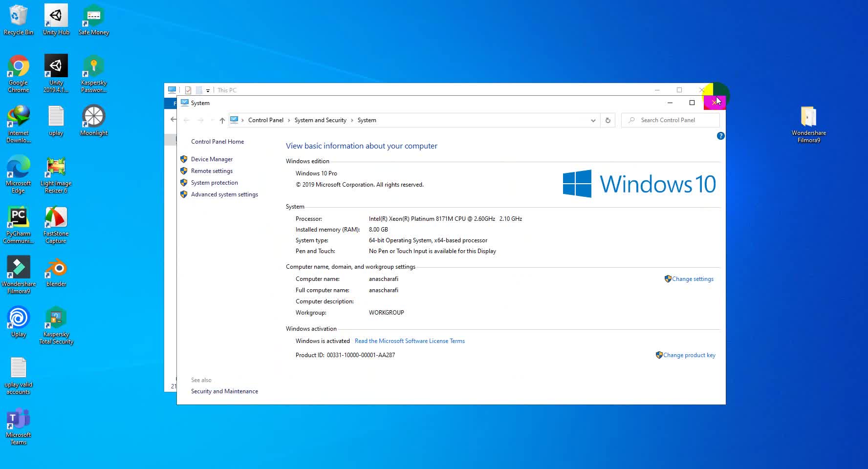This screenshot has width=868, height=469.
Task: Click the Search Control Panel field
Action: pos(670,120)
